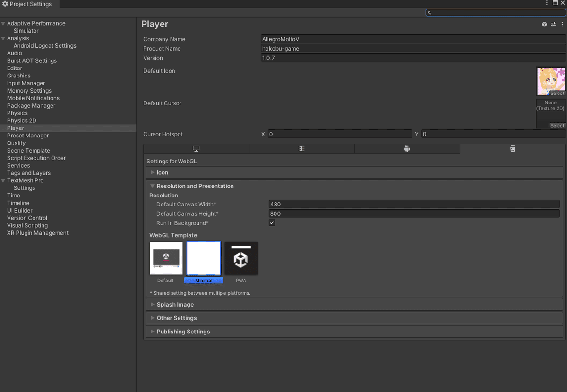This screenshot has width=567, height=392.
Task: Collapse the TextMesh Pro tree arrow
Action: 3,180
